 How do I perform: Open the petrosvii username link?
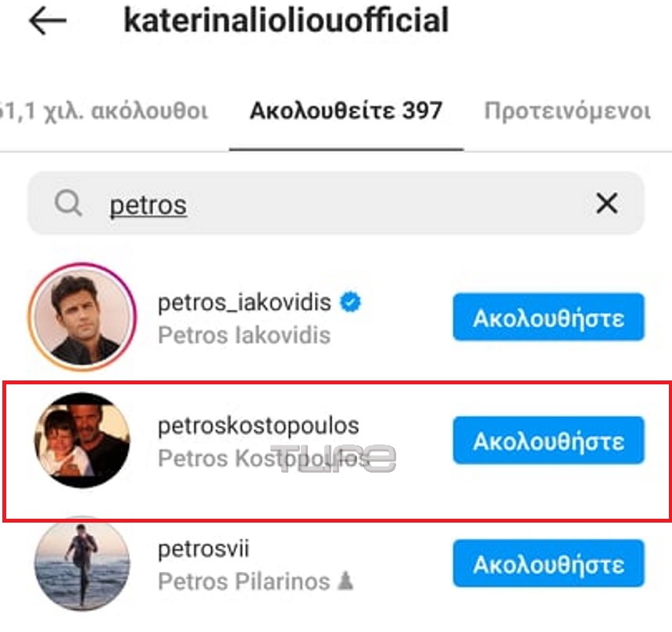coord(203,549)
